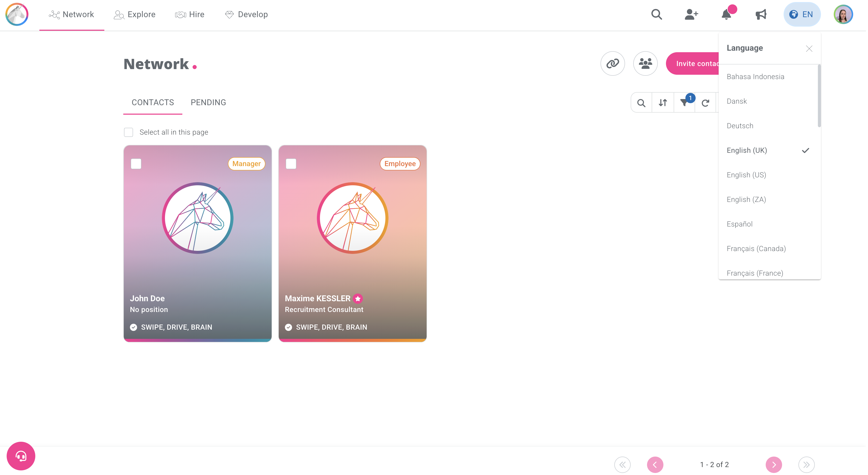The image size is (868, 475).
Task: Click the copy invite link icon
Action: pos(612,63)
